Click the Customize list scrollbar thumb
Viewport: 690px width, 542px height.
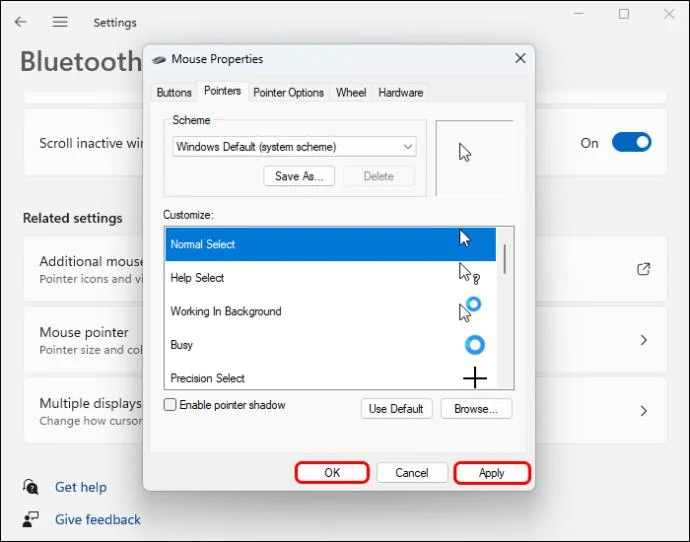[504, 259]
